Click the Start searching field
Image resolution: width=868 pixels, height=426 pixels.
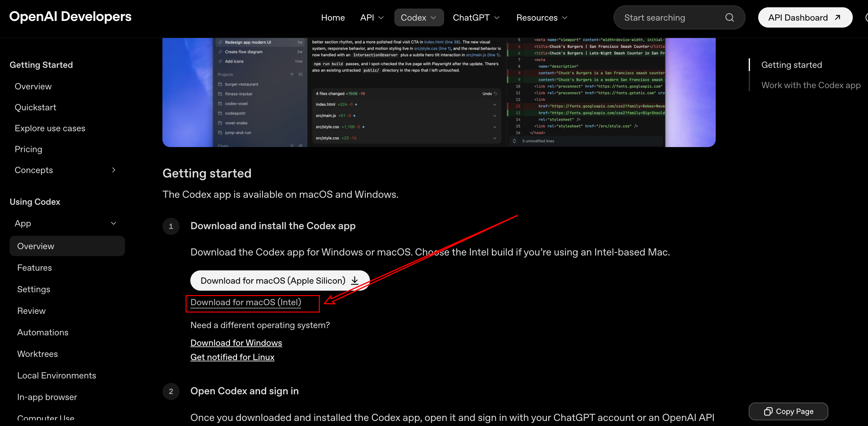tap(679, 17)
